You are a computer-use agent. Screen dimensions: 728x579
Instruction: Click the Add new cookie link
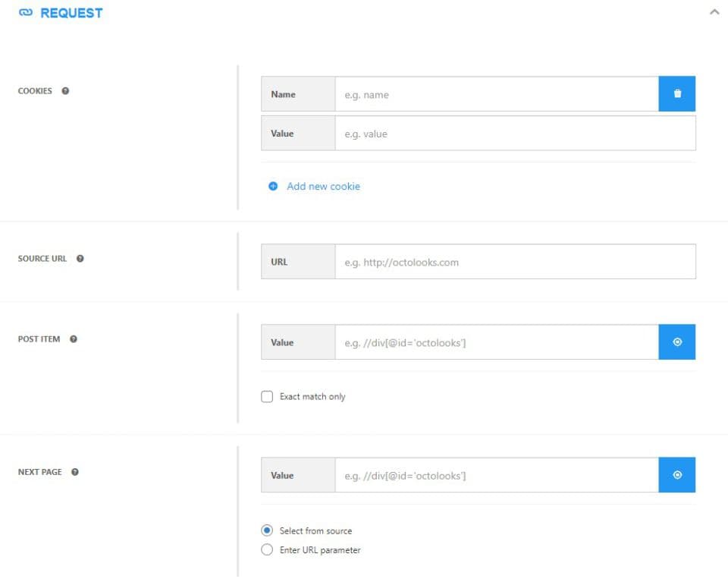(323, 187)
